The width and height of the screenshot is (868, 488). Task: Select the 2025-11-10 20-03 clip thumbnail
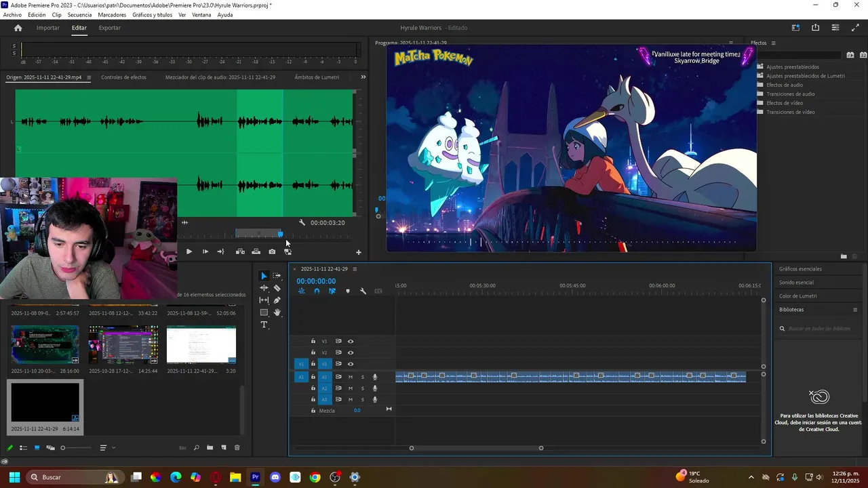[45, 345]
